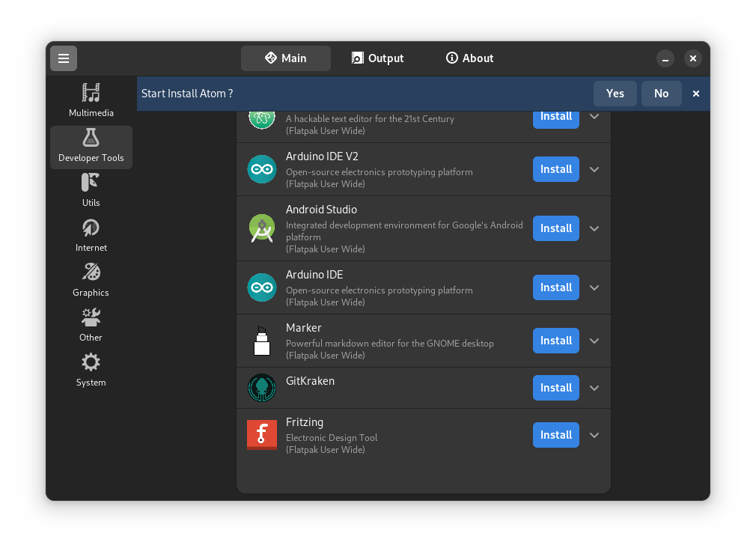
Task: Click the 'Marker' title text
Action: 304,328
